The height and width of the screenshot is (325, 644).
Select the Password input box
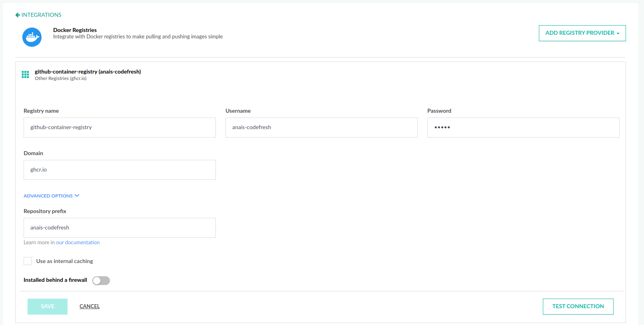point(523,128)
